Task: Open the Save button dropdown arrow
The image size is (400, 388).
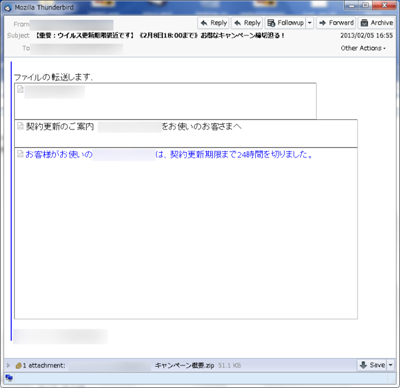Action: tap(391, 365)
